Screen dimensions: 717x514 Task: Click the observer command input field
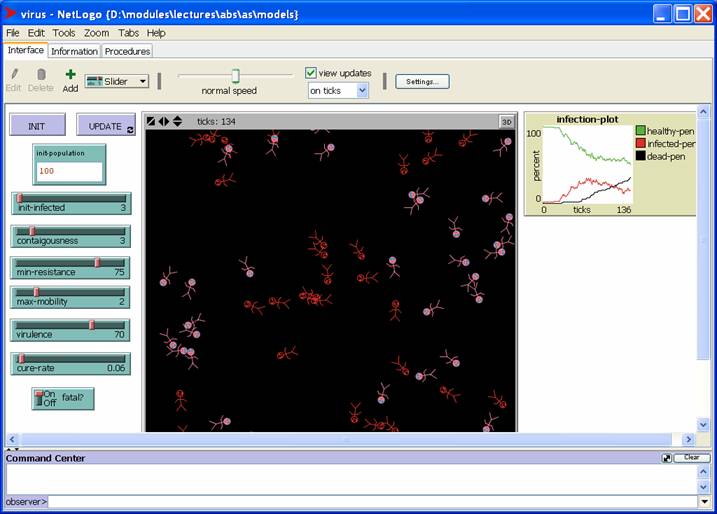tap(373, 502)
